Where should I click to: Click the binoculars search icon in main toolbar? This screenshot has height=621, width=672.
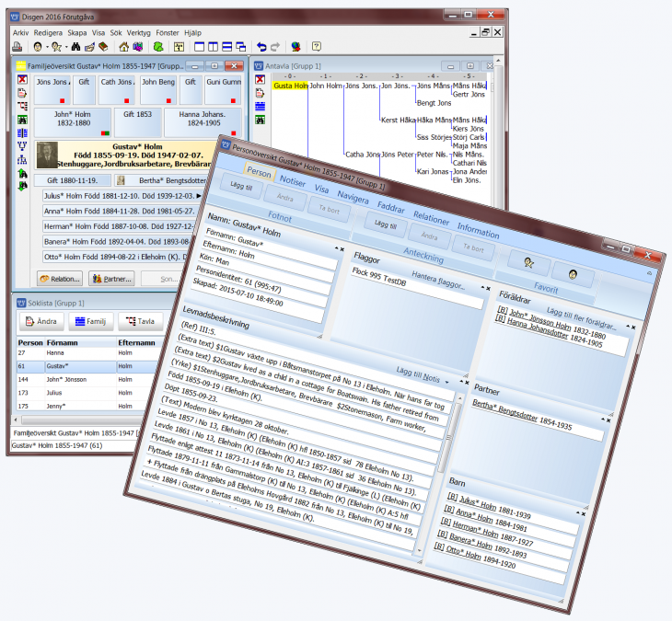pos(75,47)
